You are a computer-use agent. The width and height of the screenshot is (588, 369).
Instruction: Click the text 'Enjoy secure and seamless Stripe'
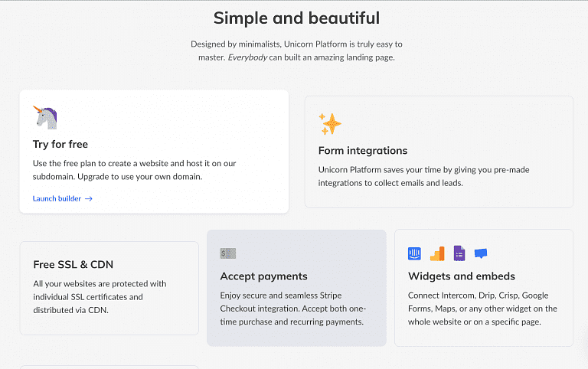281,296
